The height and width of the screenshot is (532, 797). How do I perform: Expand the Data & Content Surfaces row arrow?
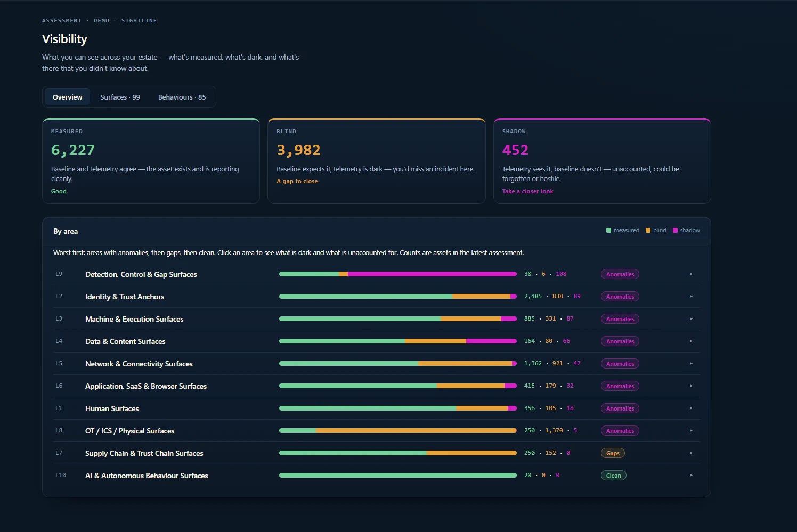tap(691, 341)
